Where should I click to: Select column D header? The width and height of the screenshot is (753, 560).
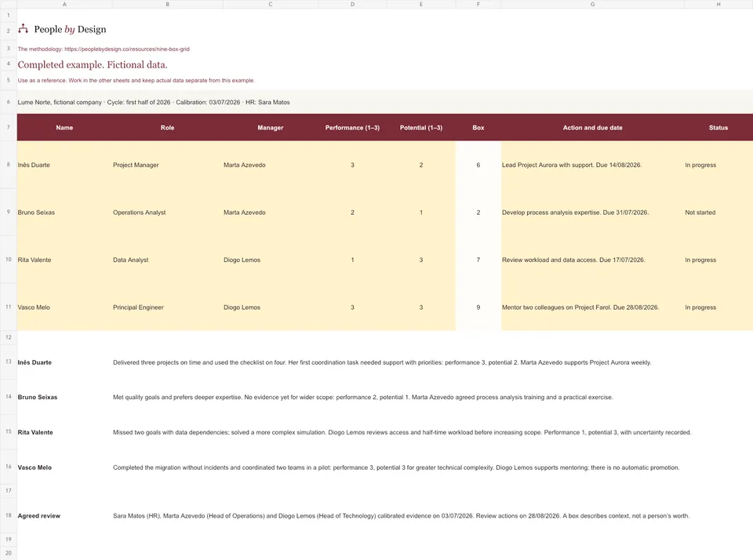(x=352, y=5)
